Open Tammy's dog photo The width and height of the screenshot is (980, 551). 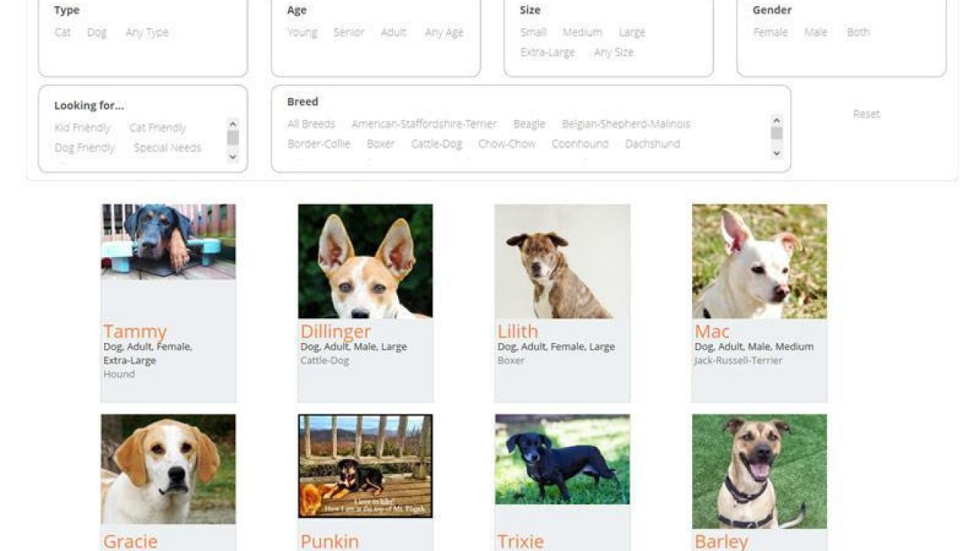click(168, 242)
